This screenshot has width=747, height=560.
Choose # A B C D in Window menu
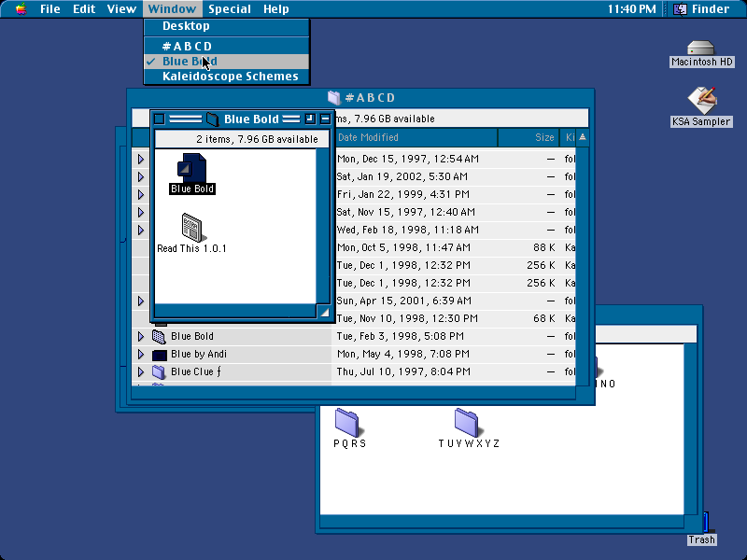click(227, 46)
